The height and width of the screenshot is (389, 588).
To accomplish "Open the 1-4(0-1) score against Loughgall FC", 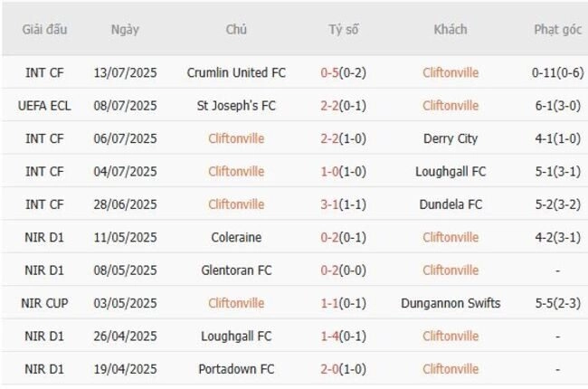I will coord(343,337).
